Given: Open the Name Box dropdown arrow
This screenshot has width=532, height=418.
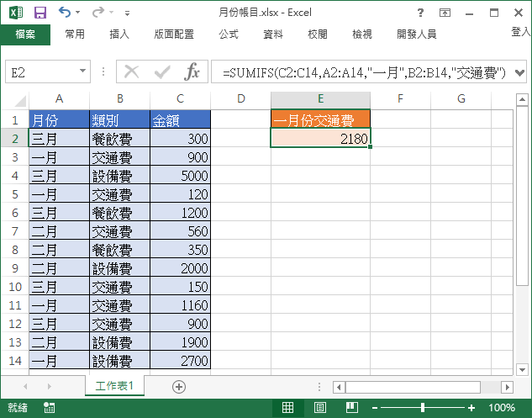Looking at the screenshot, I should point(82,71).
